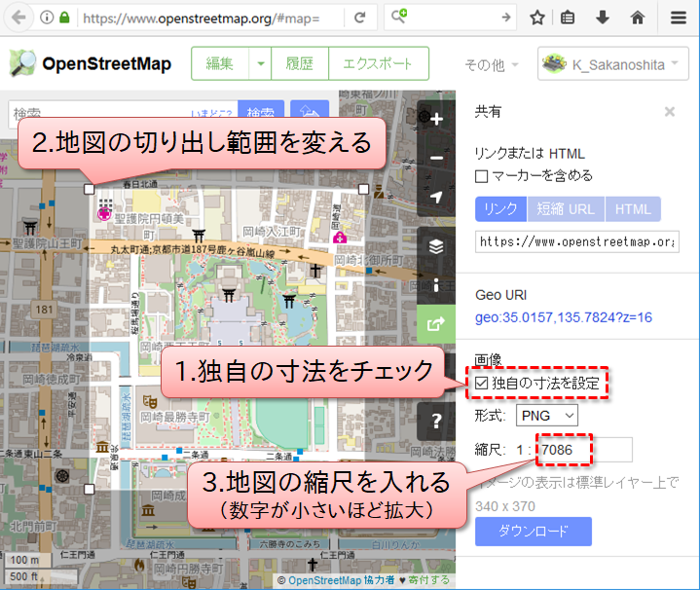Image resolution: width=700 pixels, height=590 pixels.
Task: Open the K_Sakanoshita user menu
Action: (612, 64)
